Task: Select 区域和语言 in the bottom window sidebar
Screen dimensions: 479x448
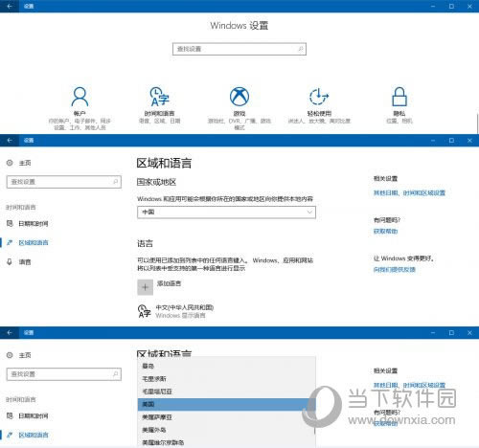Action: [x=34, y=436]
